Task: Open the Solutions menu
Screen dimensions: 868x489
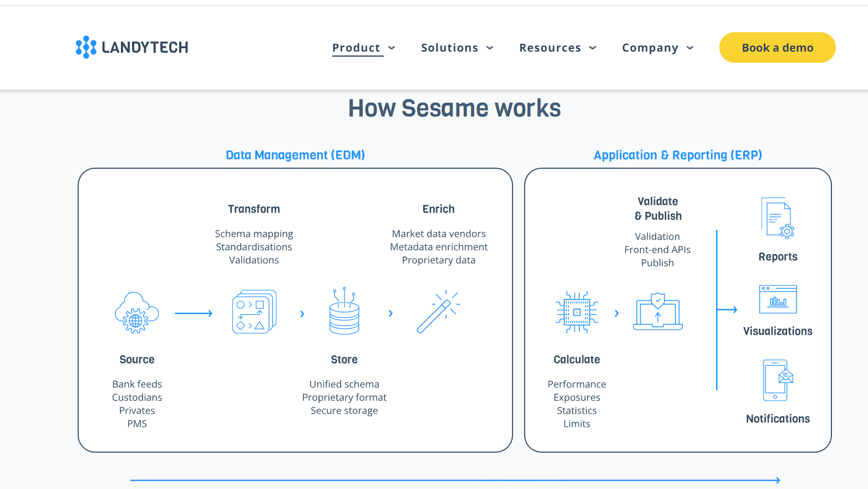Action: coord(449,48)
